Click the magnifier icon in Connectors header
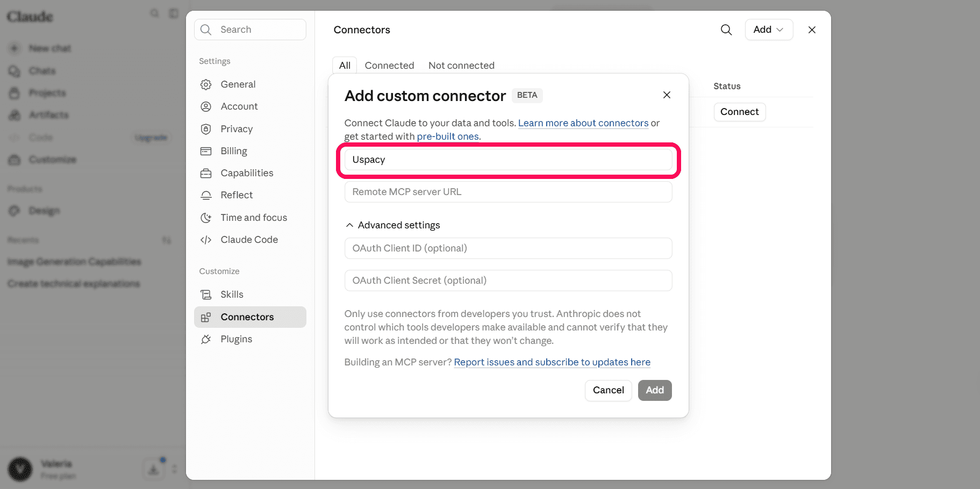The image size is (980, 489). pyautogui.click(x=726, y=30)
